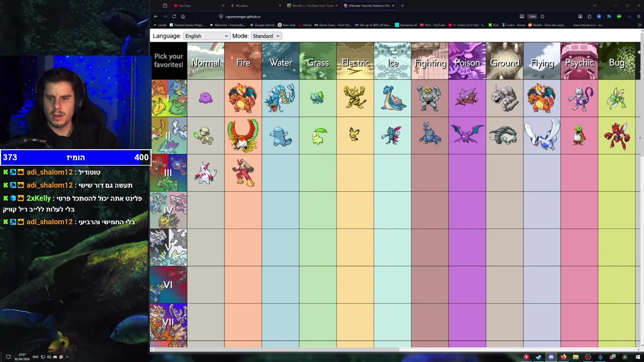Image resolution: width=644 pixels, height=362 pixels.
Task: Bookmark this page with the star icon
Action: [542, 17]
